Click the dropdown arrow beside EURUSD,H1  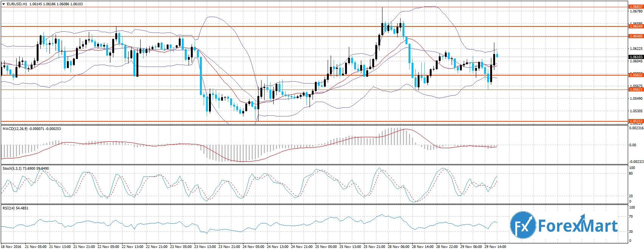tap(3, 4)
